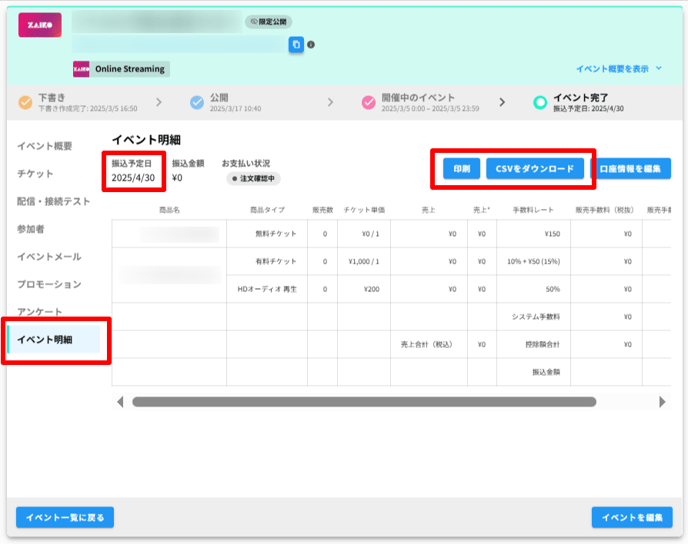Select イベントメール from the sidebar
This screenshot has height=544, width=688.
coord(49,257)
